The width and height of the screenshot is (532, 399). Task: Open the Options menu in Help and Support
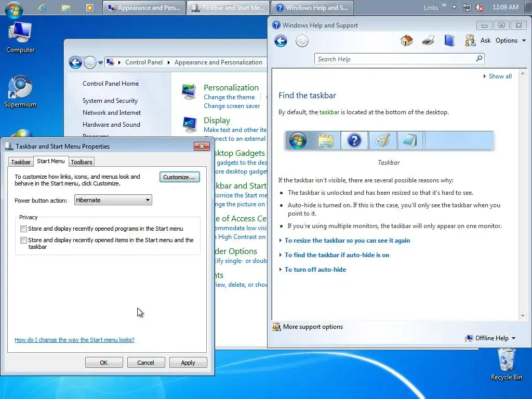point(510,41)
